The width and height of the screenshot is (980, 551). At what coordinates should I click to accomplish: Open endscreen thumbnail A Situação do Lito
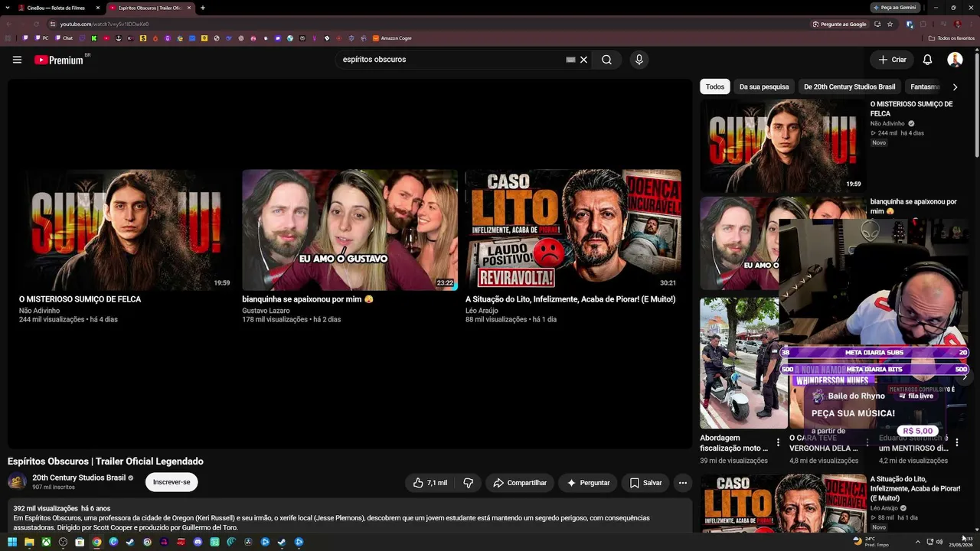(x=573, y=230)
